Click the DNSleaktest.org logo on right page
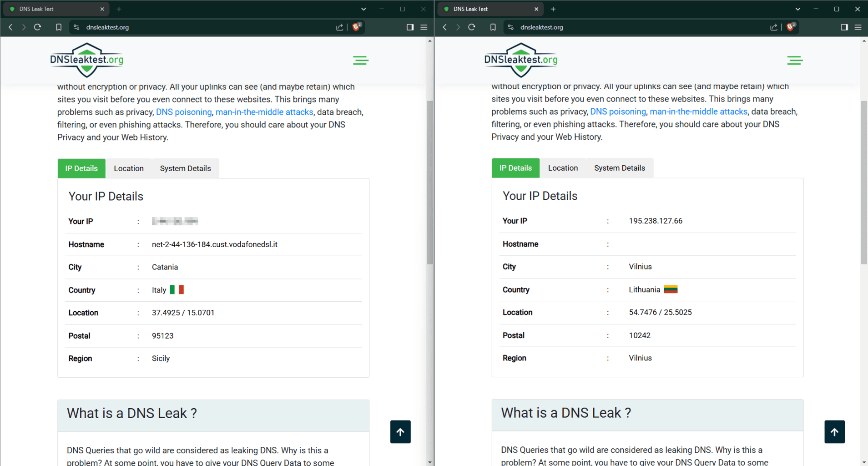This screenshot has width=868, height=466. [x=521, y=60]
